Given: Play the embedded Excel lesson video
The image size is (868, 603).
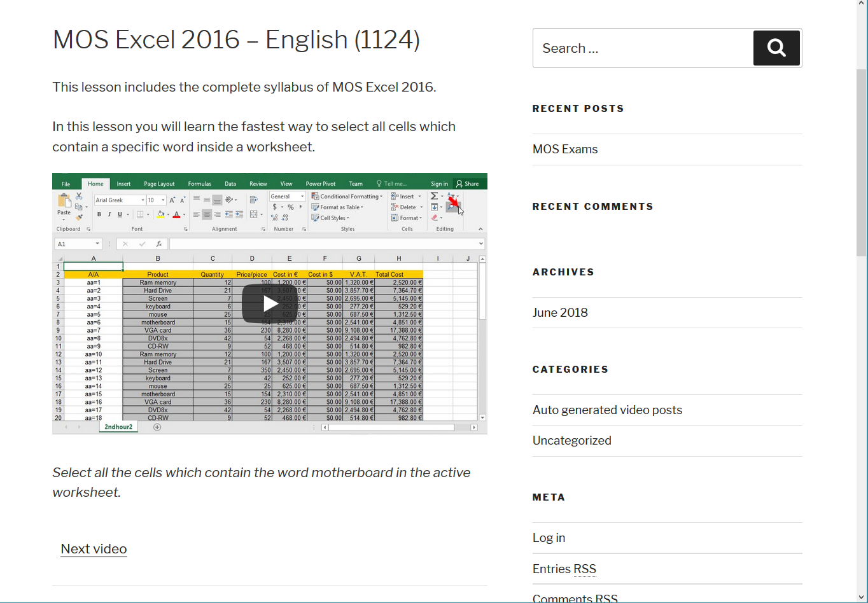Looking at the screenshot, I should coord(270,304).
